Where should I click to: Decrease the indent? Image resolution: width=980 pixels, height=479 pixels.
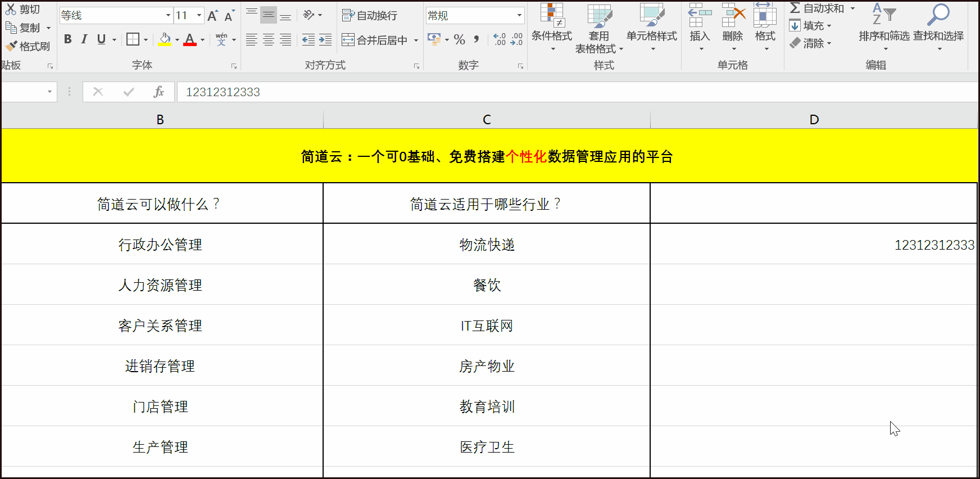pos(308,40)
